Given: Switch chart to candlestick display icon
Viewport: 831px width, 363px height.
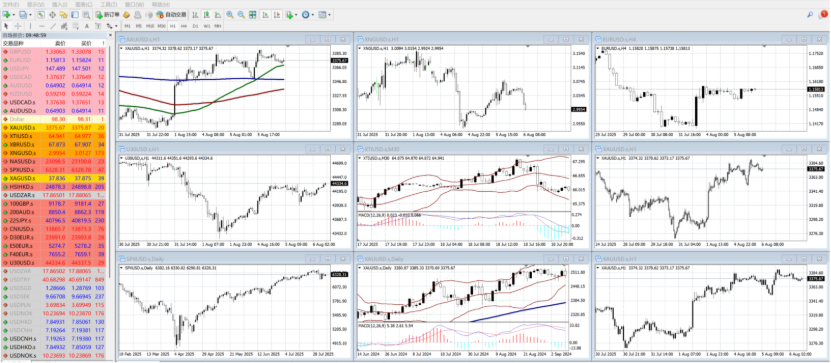Looking at the screenshot, I should (207, 15).
